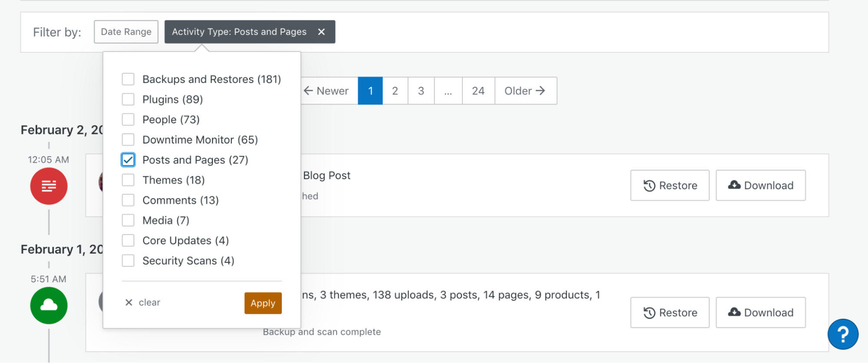Screen dimensions: 868x363
Task: Download the Blog Post backup
Action: pos(760,186)
